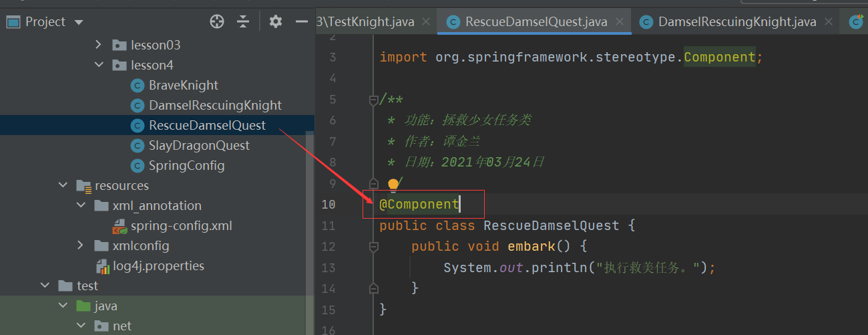Click the SpringConfig class icon
The image size is (868, 335).
(138, 165)
